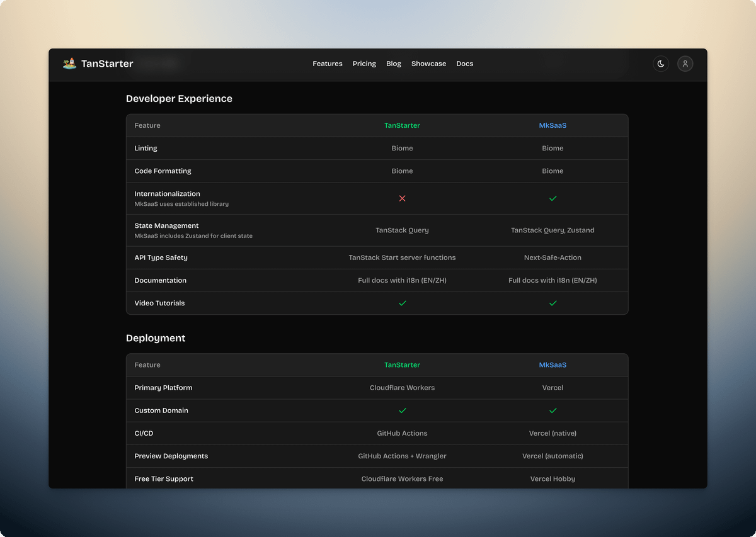
Task: Click the red cross in Internationalization row
Action: (x=403, y=198)
